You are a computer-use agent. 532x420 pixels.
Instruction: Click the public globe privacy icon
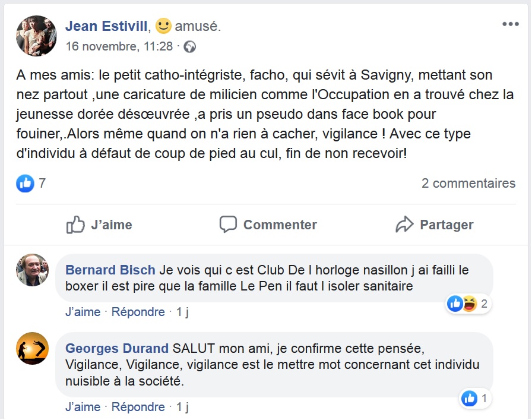coord(190,46)
